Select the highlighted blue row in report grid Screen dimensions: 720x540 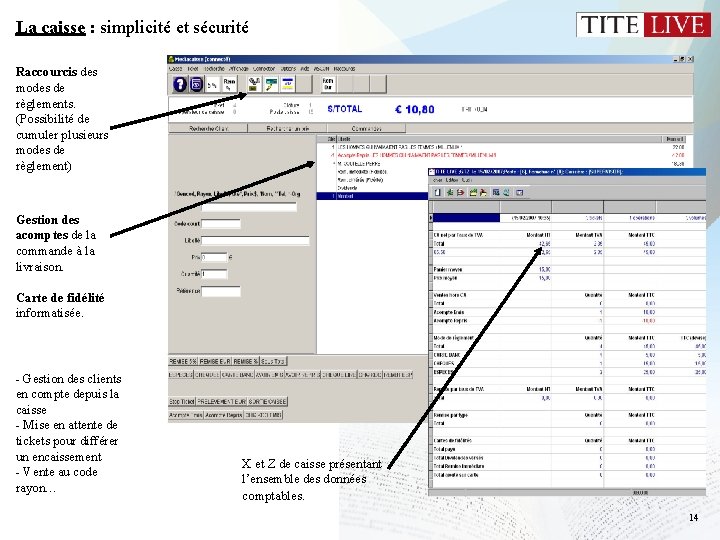coord(467,218)
